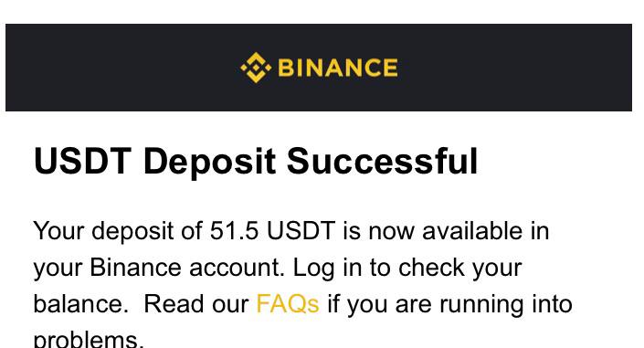
Task: Click the dark header banner left of the logo
Action: coord(122,68)
